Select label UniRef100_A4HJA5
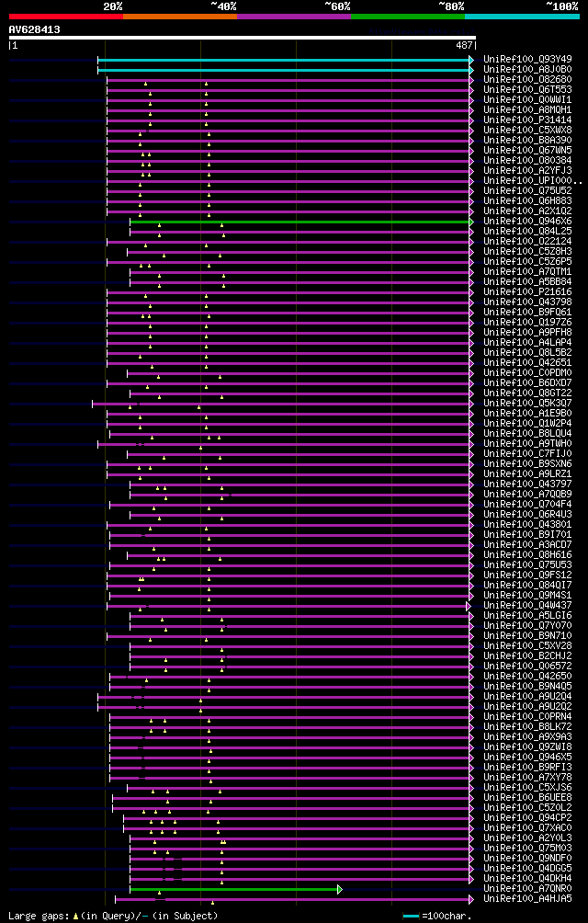This screenshot has height=923, width=588. click(x=527, y=898)
